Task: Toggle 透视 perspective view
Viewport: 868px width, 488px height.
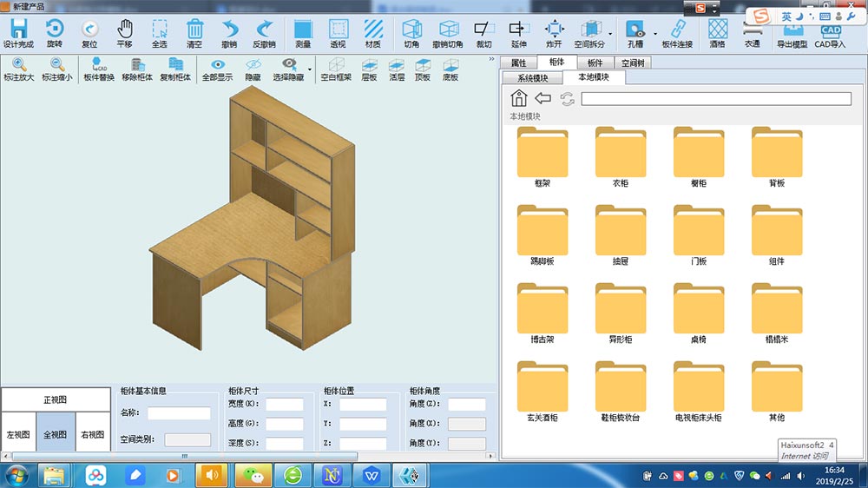Action: point(339,29)
